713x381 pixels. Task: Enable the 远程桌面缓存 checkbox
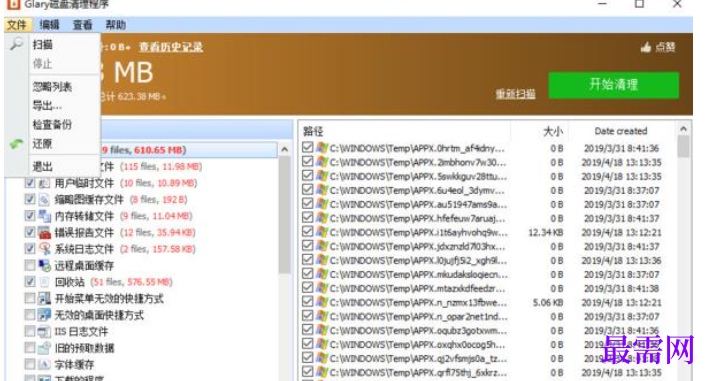click(30, 266)
